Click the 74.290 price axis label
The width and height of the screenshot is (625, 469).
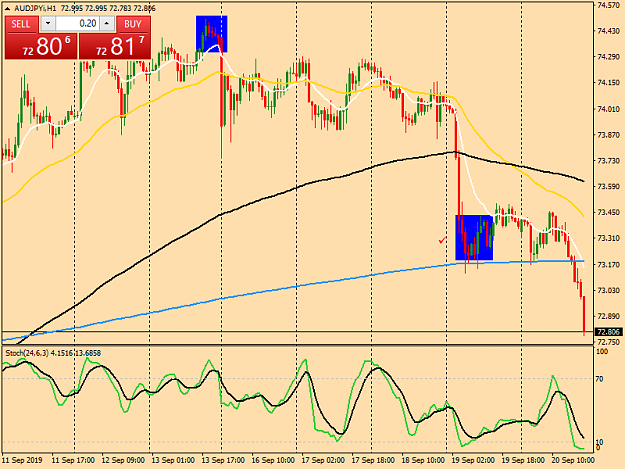pos(609,57)
